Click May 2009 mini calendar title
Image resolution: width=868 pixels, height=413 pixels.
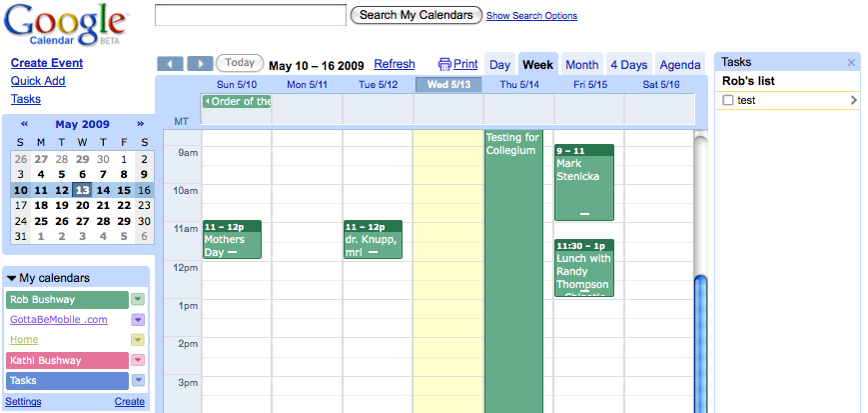[x=83, y=124]
